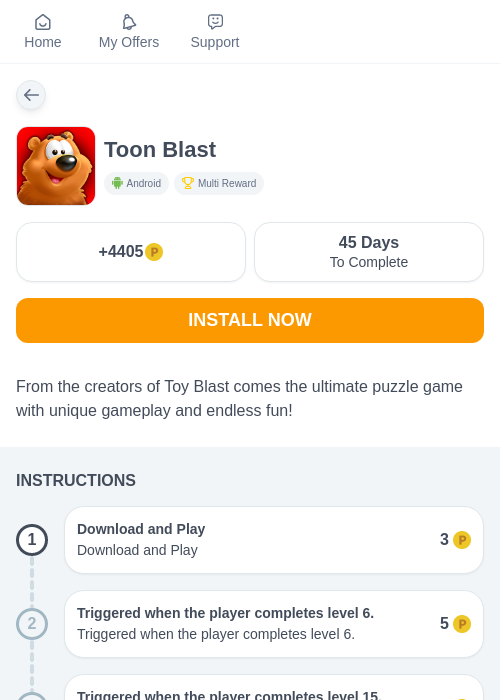Click the coin icon in step 1 reward
Screen dimensions: 500x700
462,540
